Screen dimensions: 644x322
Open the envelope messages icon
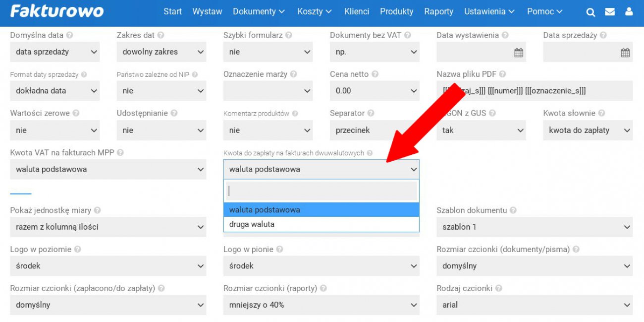610,12
